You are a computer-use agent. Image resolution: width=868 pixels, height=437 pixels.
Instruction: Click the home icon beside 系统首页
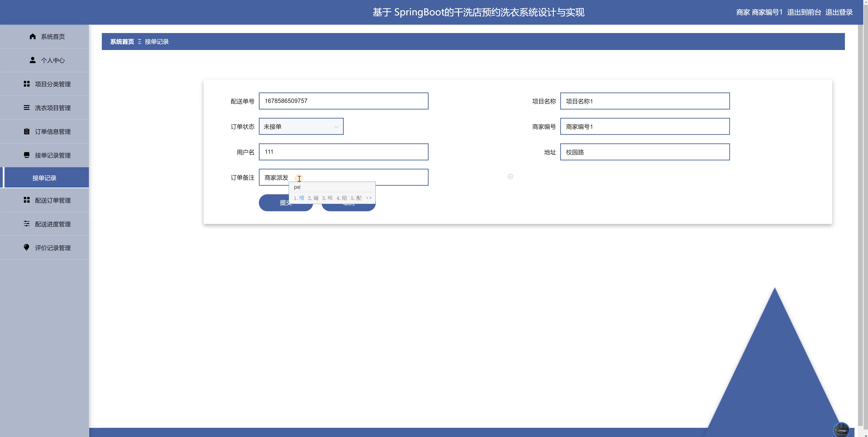click(x=32, y=36)
